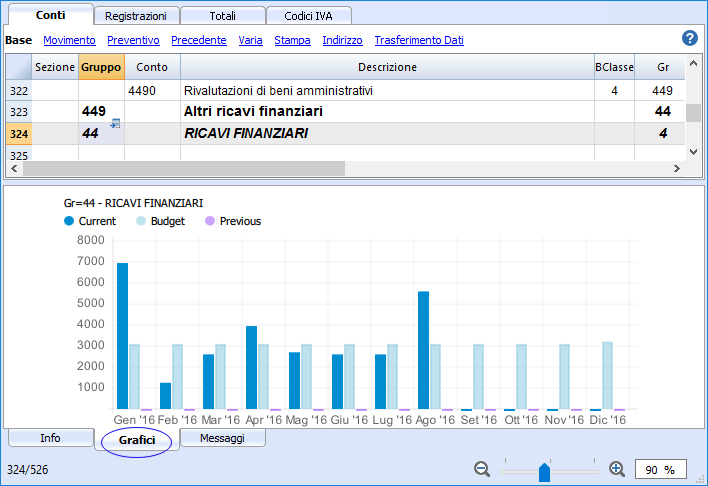The image size is (708, 486).
Task: Select row header 324
Action: (x=19, y=134)
